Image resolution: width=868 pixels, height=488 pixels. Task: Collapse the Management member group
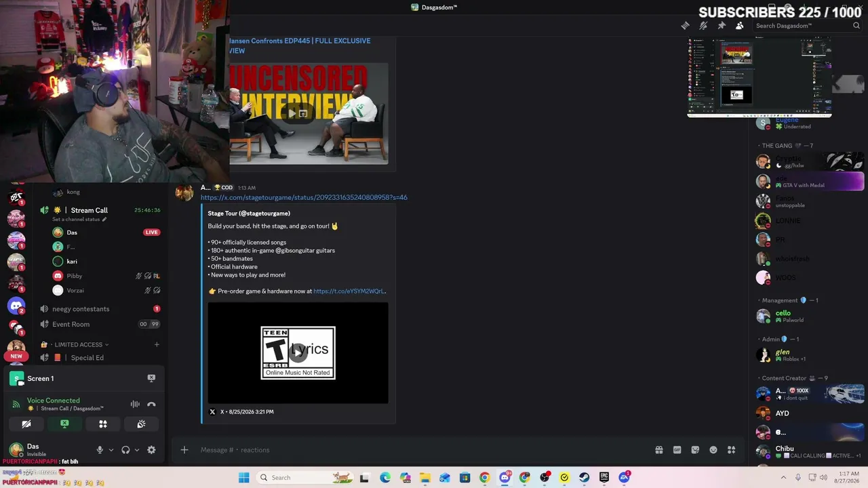click(789, 300)
